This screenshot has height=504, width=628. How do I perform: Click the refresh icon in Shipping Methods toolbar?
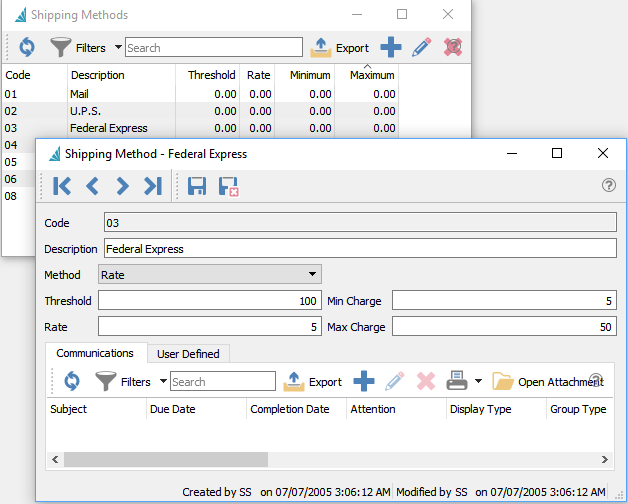[x=24, y=47]
